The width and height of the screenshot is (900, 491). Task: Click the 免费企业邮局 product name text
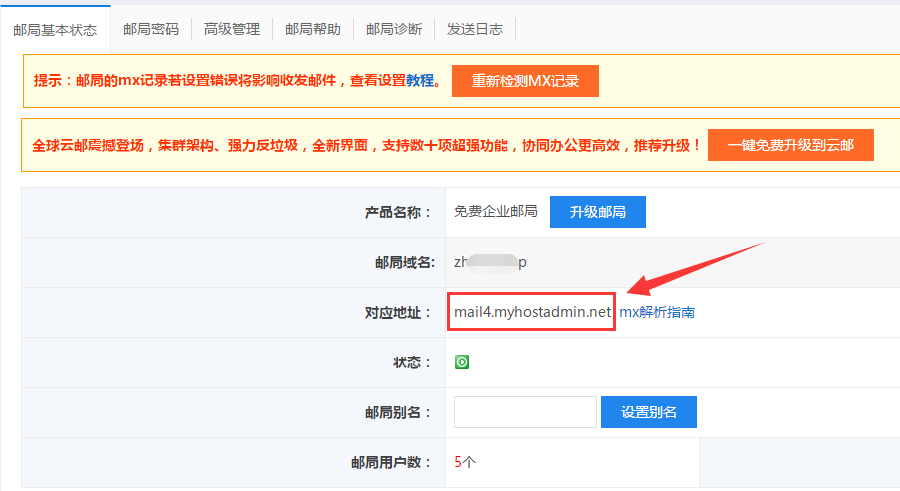tap(496, 212)
